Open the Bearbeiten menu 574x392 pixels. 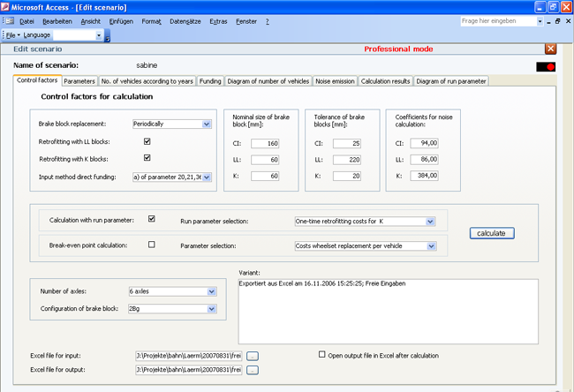57,21
